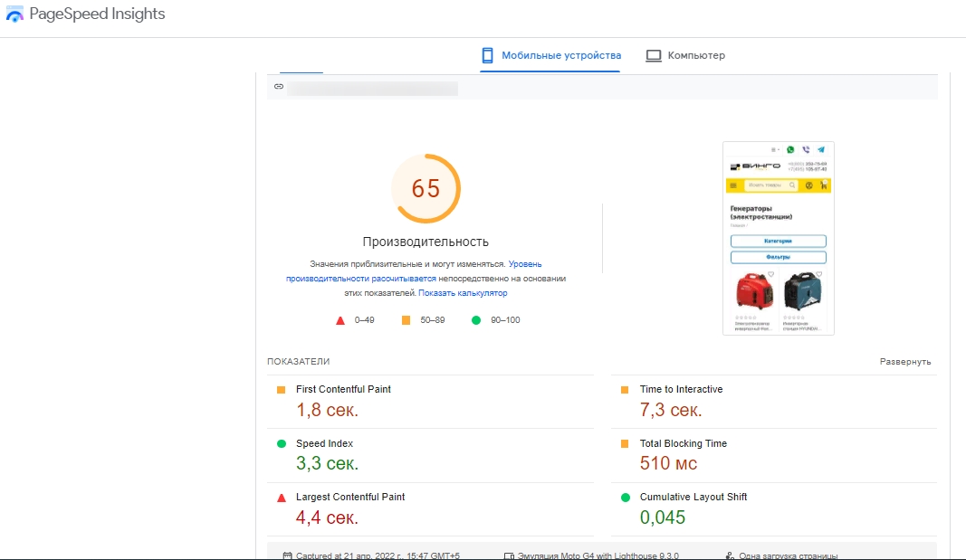Click the link icon beside the blurred URL
Viewport: 966px width, 560px height.
tap(279, 87)
